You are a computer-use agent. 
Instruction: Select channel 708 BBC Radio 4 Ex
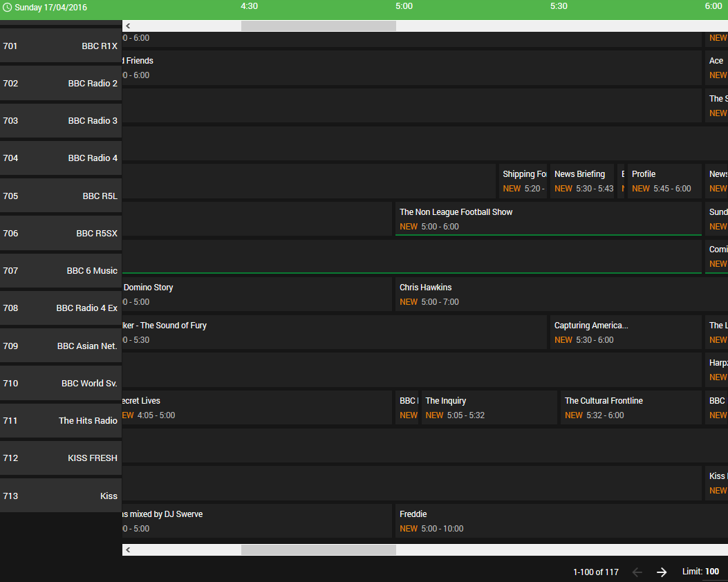pos(61,308)
